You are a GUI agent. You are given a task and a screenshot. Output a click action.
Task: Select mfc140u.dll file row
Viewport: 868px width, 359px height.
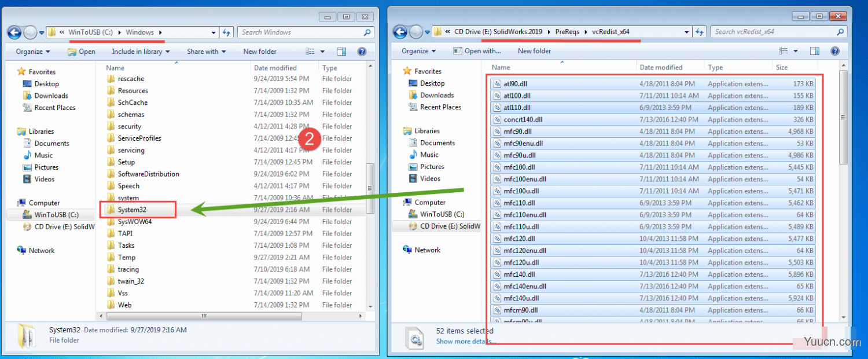click(x=653, y=298)
